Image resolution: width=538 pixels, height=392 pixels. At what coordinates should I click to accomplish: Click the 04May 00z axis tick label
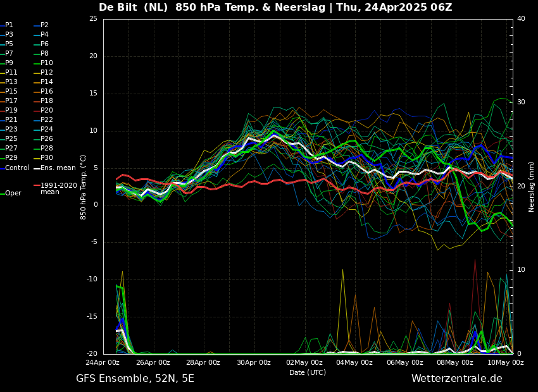point(354,362)
